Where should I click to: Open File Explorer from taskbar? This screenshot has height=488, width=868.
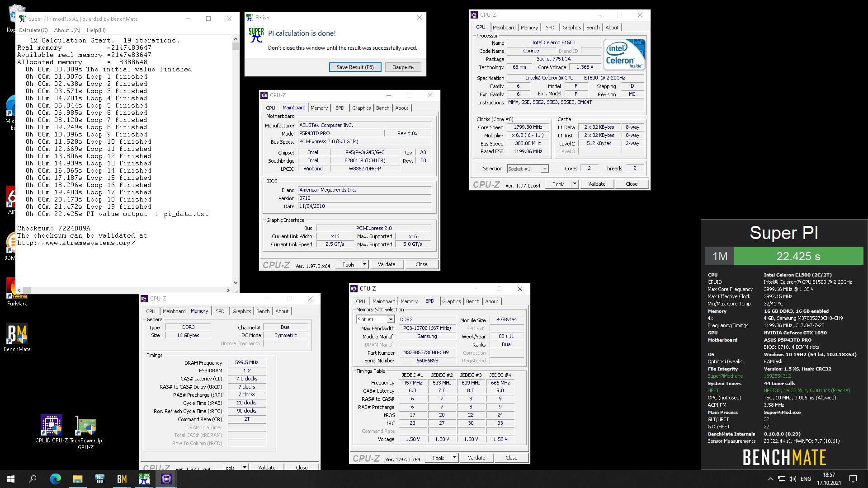[77, 479]
